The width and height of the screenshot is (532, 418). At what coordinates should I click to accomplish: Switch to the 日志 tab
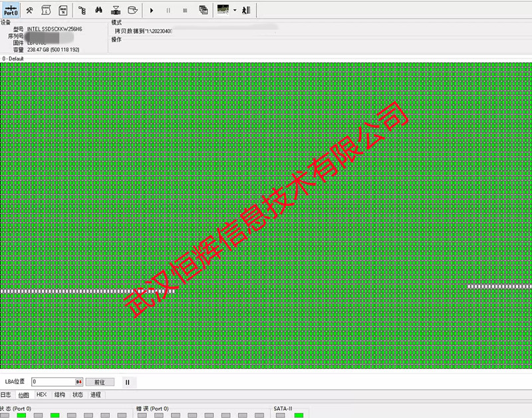click(6, 395)
